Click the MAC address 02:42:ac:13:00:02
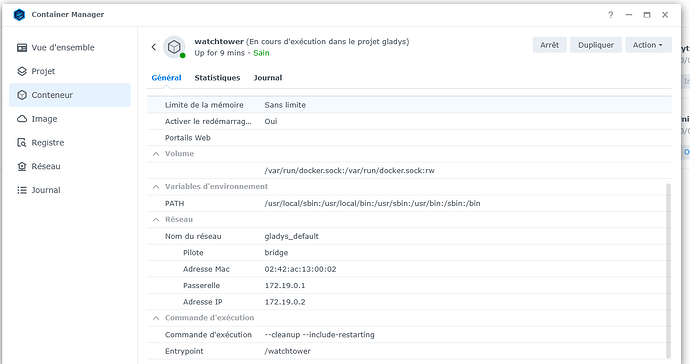690x364 pixels. [300, 269]
